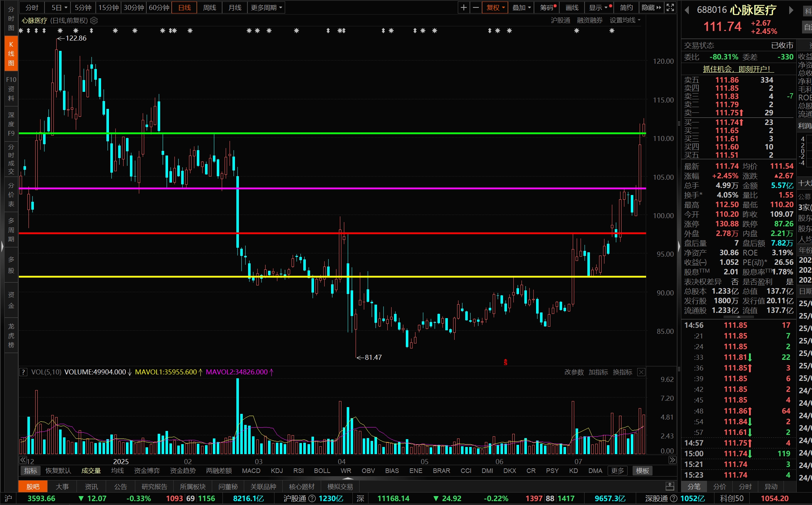Open 多周期 in left sidebar

coord(11,230)
